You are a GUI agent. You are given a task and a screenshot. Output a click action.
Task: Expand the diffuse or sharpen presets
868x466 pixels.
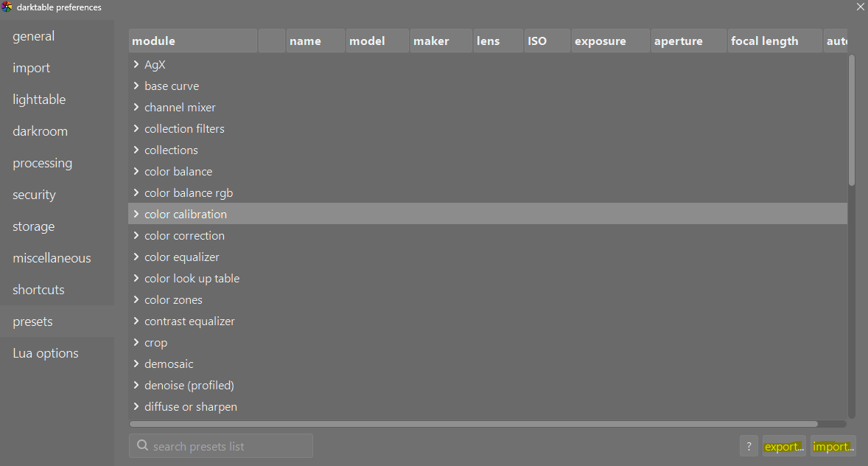pyautogui.click(x=136, y=406)
